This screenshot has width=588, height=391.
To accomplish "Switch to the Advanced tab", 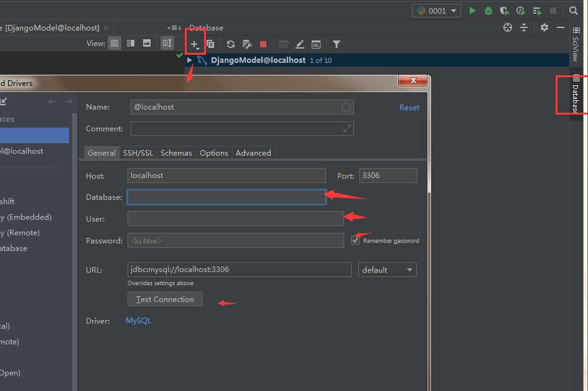I will 253,153.
